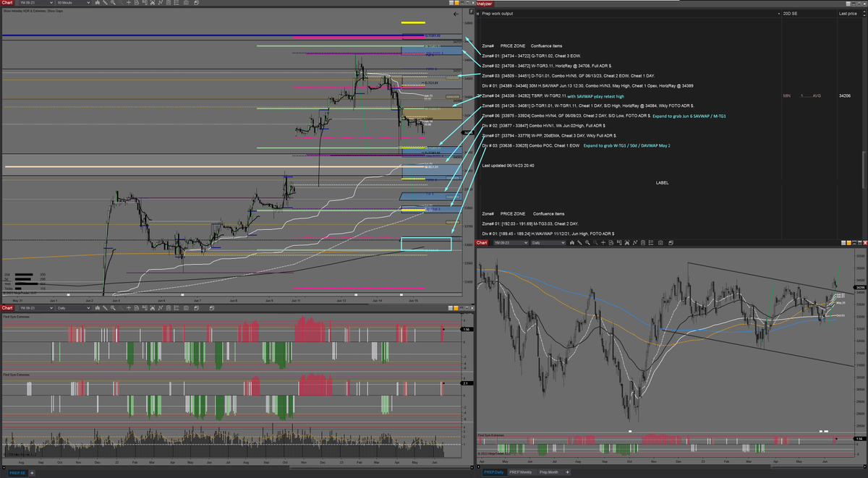
Task: Open bar style menu in lower-left Daily chart
Action: 98,308
